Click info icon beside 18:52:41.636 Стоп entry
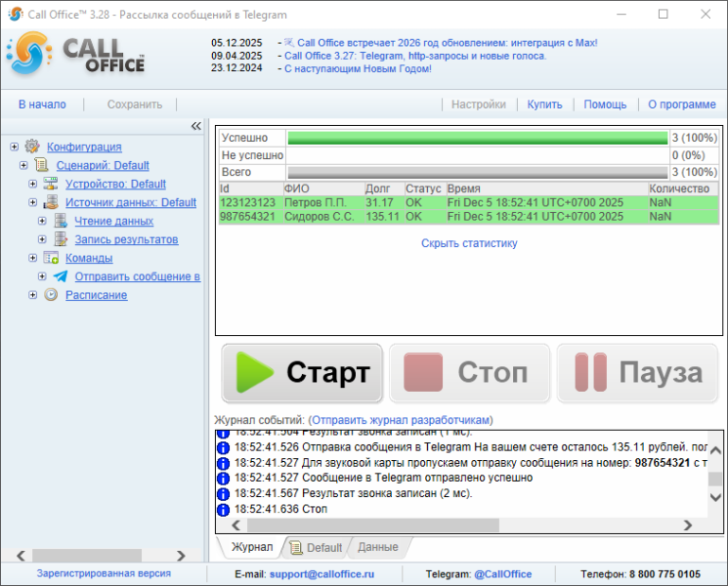 coord(224,510)
